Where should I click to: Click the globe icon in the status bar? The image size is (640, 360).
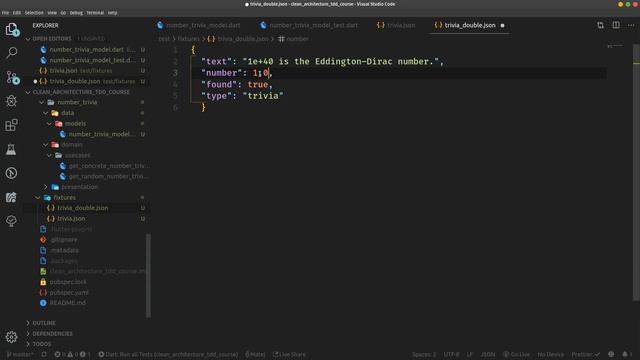[x=611, y=354]
